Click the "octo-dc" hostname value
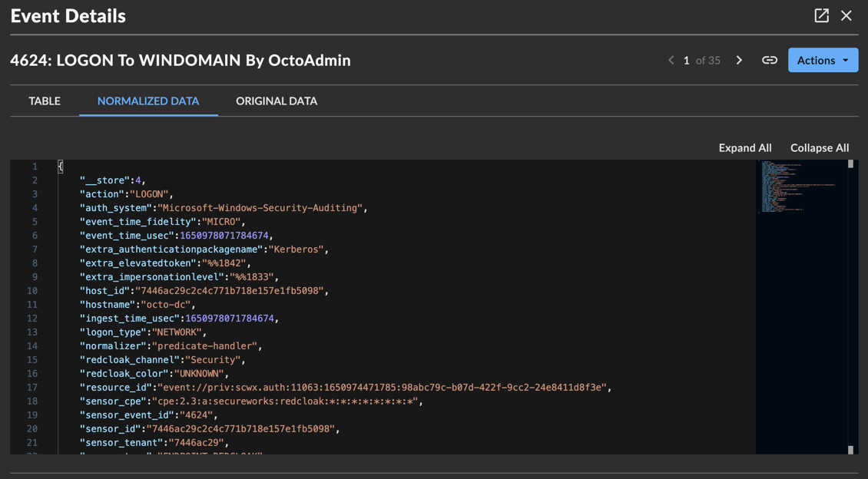This screenshot has height=479, width=868. click(x=165, y=305)
